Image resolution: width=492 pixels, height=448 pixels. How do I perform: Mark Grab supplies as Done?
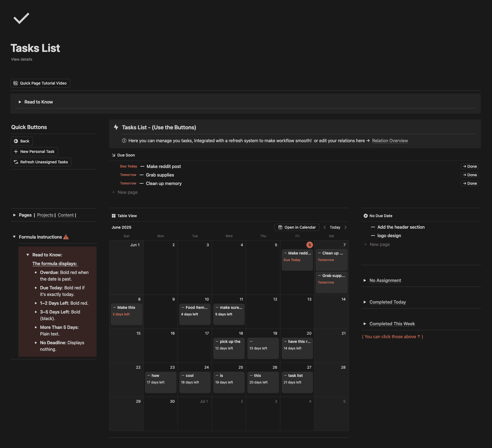470,175
